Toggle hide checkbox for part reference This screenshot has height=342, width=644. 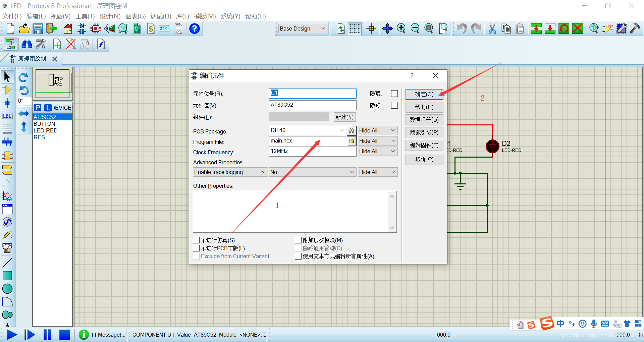pos(394,94)
